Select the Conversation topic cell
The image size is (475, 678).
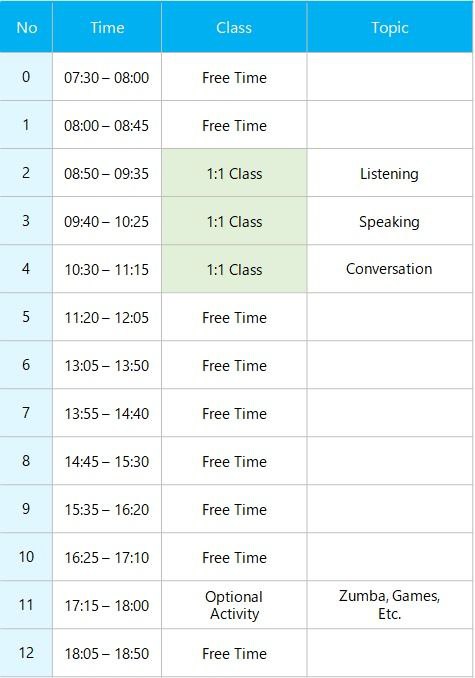(389, 269)
